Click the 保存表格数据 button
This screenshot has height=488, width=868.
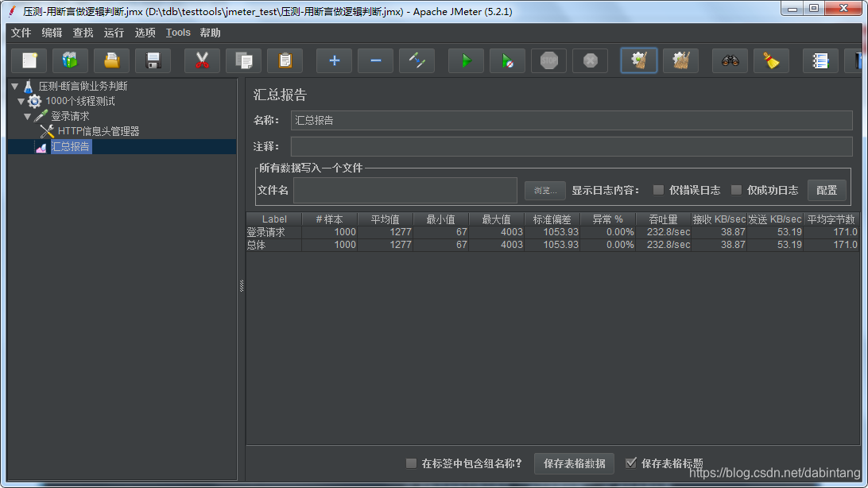point(574,463)
